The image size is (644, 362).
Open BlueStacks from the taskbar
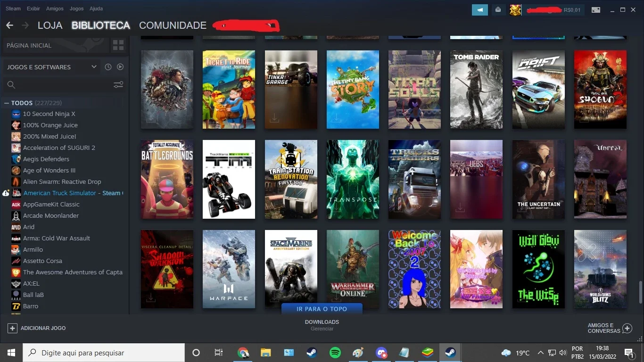[428, 353]
